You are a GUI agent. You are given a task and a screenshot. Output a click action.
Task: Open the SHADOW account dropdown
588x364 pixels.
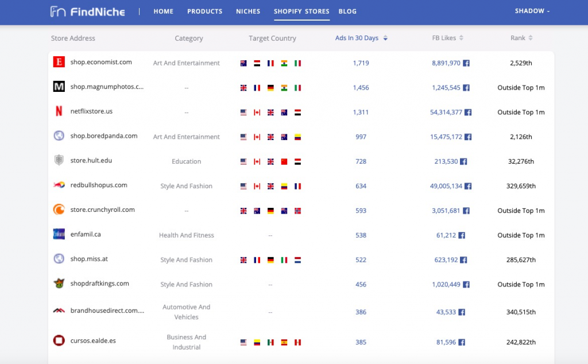click(x=532, y=11)
